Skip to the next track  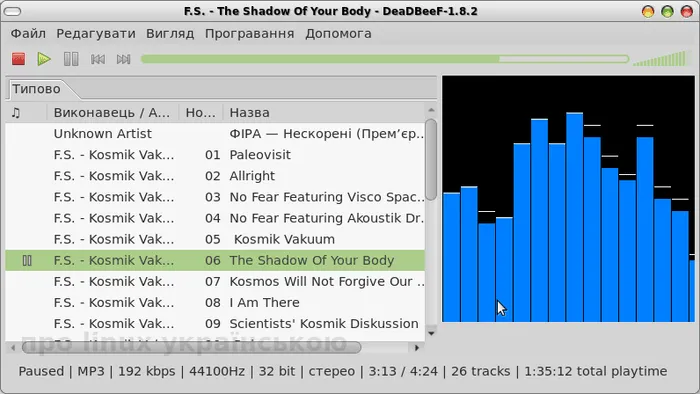pos(123,59)
